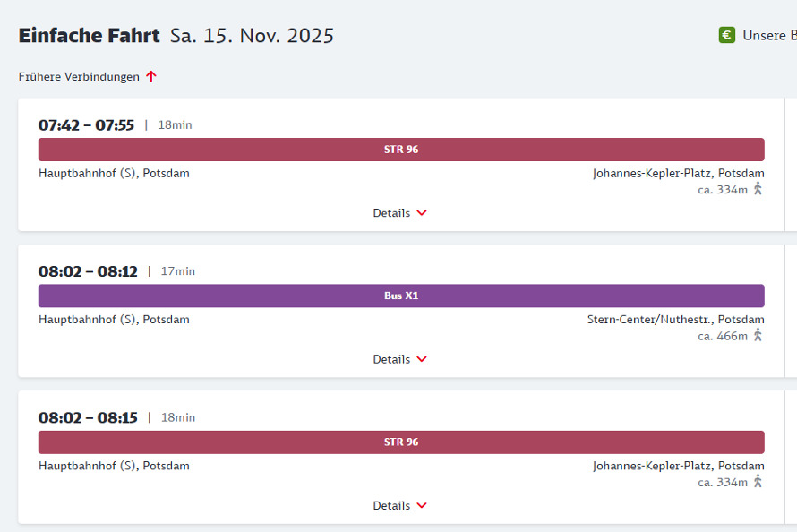Click the 07:42 – 07:55 time heading
Viewport: 797px width, 532px height.
(x=86, y=125)
